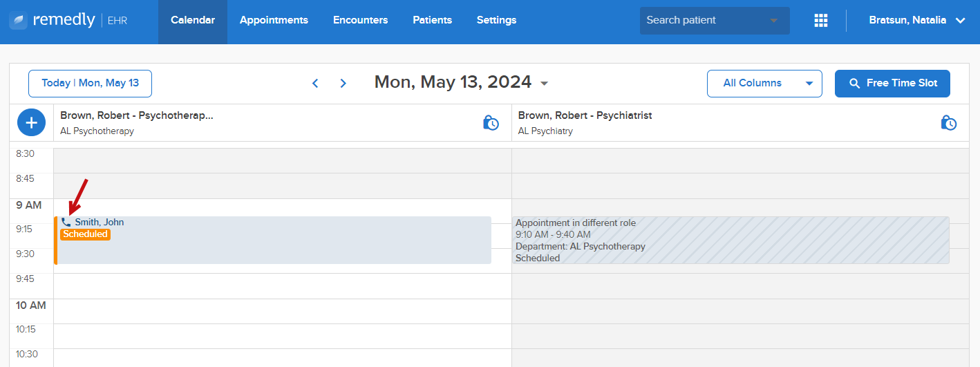This screenshot has width=980, height=367.
Task: Open schedule clock icon in Psychiatrist column
Action: (949, 122)
